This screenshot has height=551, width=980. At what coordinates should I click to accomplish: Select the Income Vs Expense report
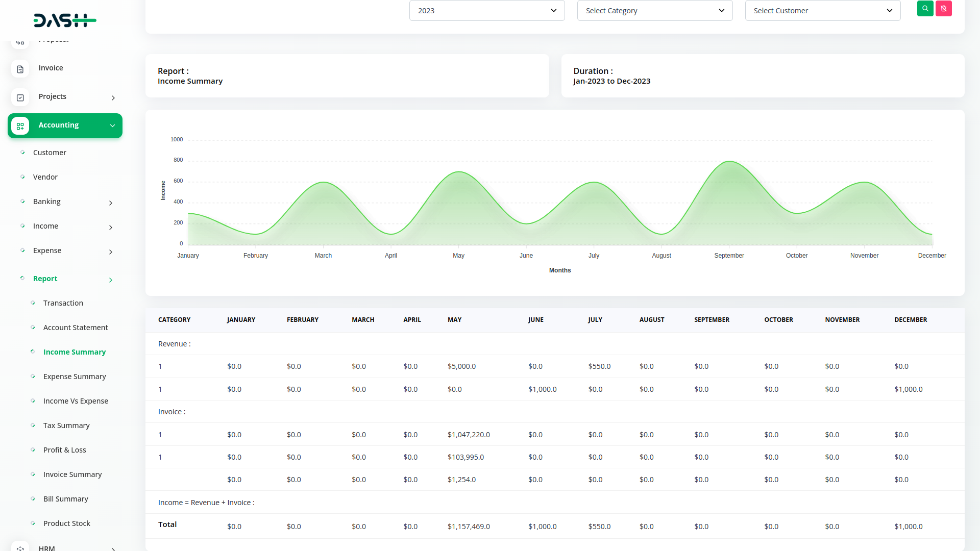coord(76,400)
